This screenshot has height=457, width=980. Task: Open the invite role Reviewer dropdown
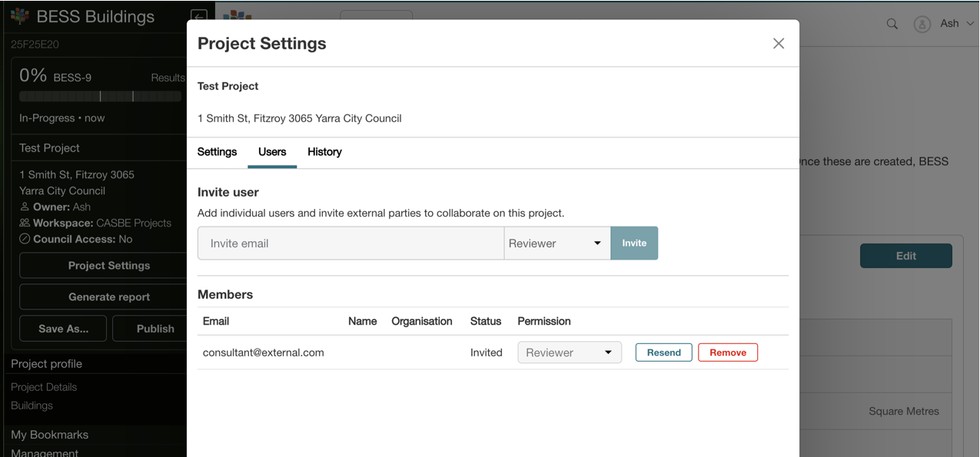click(x=556, y=243)
